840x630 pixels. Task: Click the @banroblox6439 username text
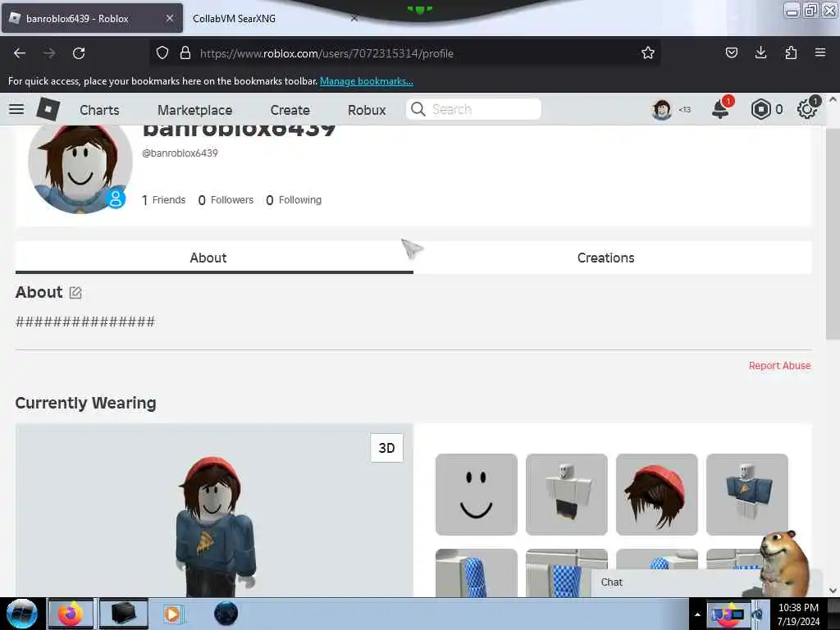pyautogui.click(x=180, y=153)
